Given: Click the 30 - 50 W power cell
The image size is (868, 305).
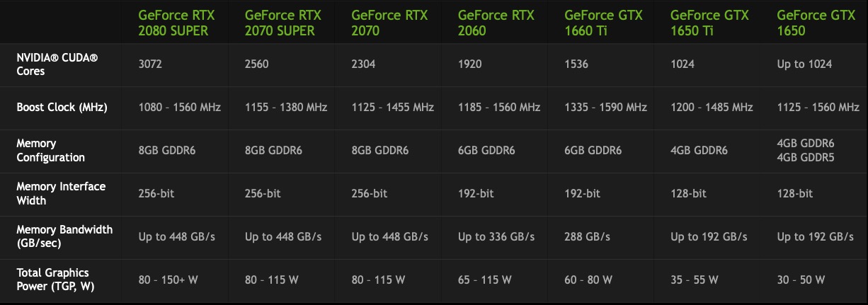Looking at the screenshot, I should pyautogui.click(x=801, y=280).
